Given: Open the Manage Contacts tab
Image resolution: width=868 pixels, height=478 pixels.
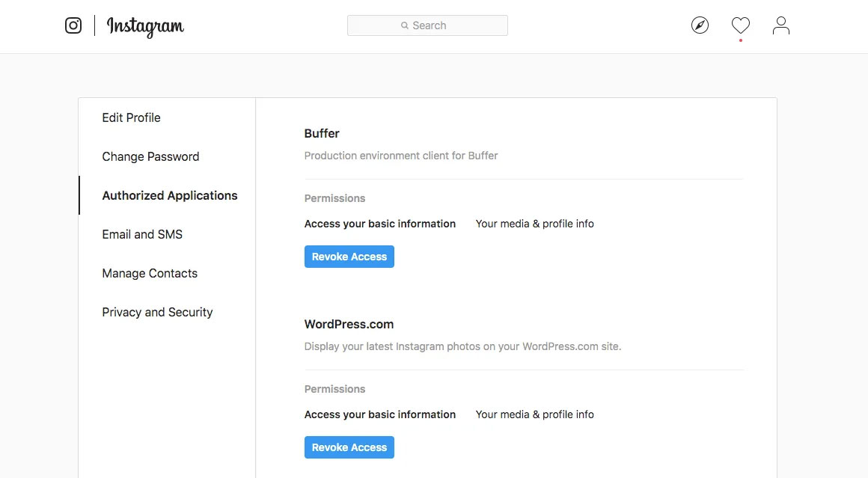Looking at the screenshot, I should 150,273.
